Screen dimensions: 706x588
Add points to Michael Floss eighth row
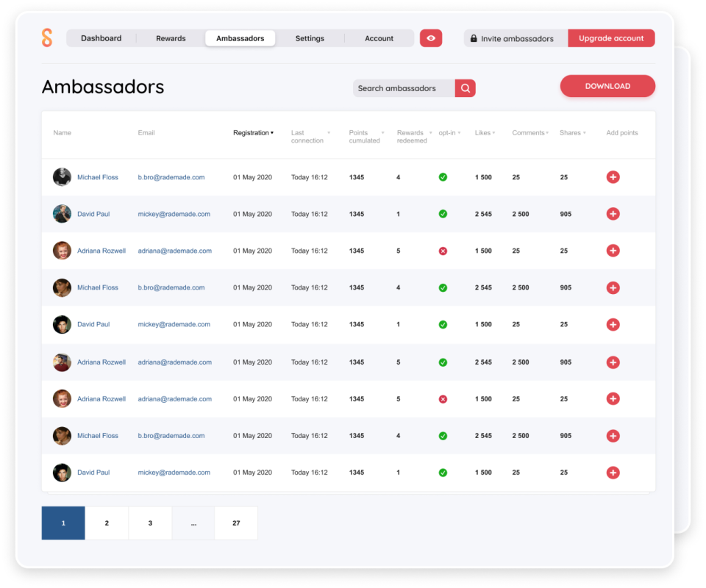(x=613, y=436)
